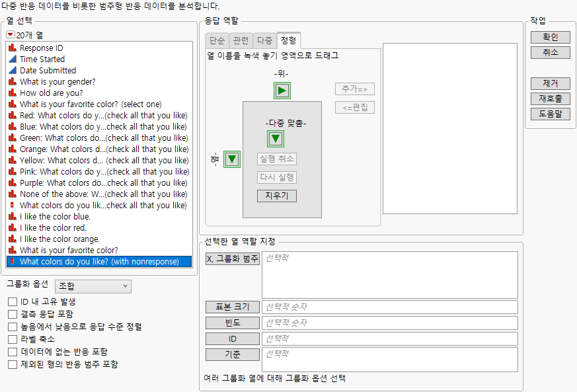Click the icon beside I like the color orange.
The image size is (577, 392).
[13, 239]
